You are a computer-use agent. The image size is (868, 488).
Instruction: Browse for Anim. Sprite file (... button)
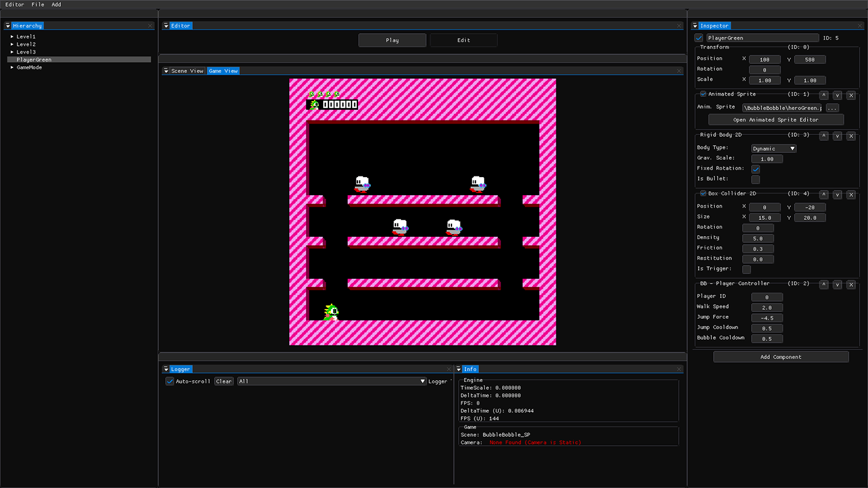[832, 108]
